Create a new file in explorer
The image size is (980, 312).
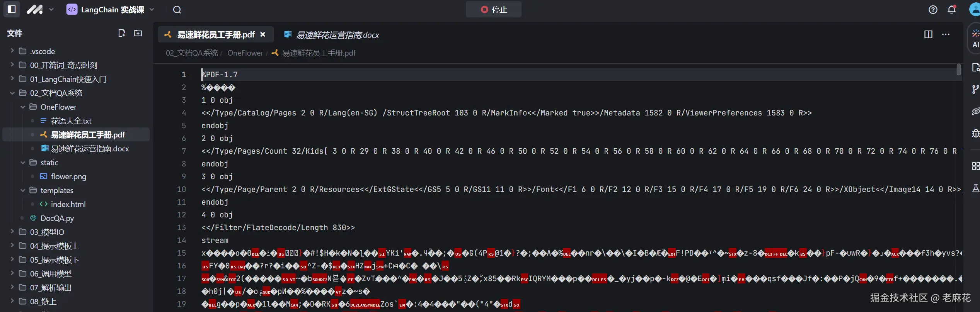(122, 33)
